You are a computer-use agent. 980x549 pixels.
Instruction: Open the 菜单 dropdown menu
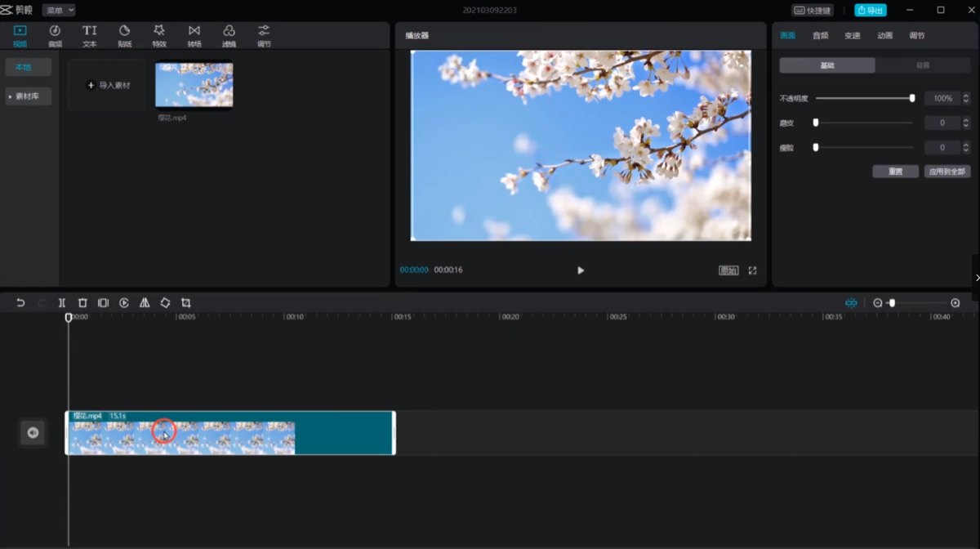click(59, 10)
